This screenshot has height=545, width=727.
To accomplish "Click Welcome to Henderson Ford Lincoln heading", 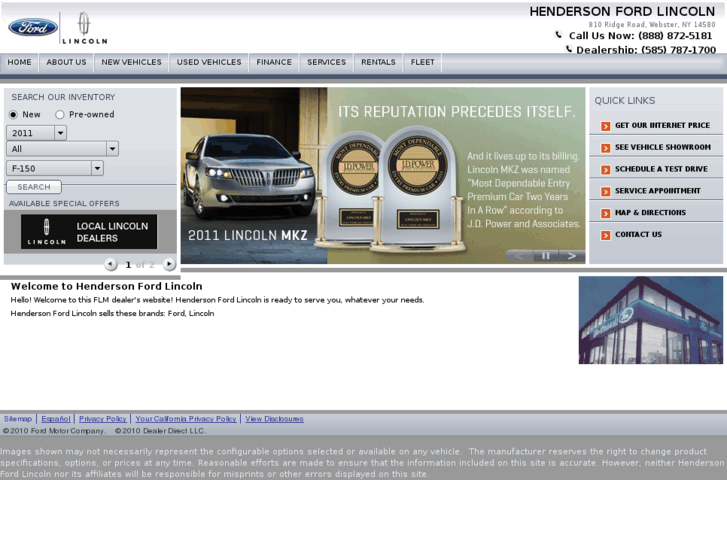I will pyautogui.click(x=107, y=286).
